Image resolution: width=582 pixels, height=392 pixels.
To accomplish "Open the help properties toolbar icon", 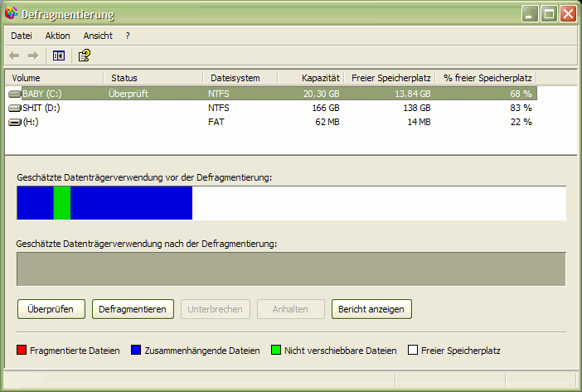I will tap(84, 56).
